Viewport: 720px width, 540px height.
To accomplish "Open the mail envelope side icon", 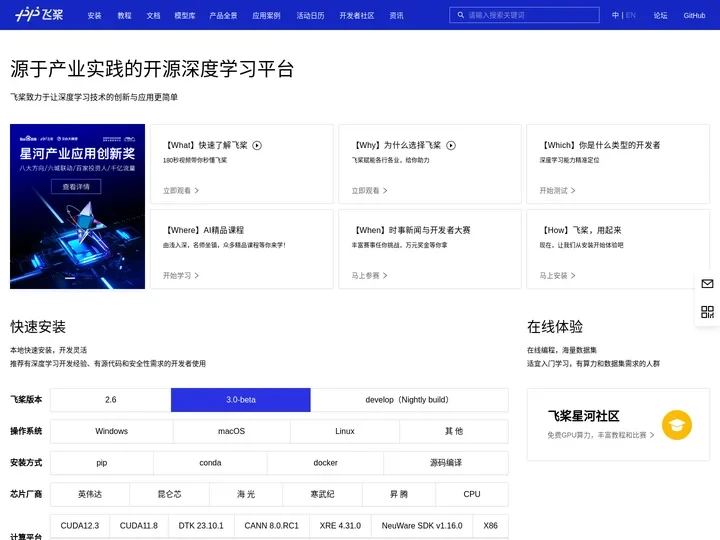I will 707,284.
